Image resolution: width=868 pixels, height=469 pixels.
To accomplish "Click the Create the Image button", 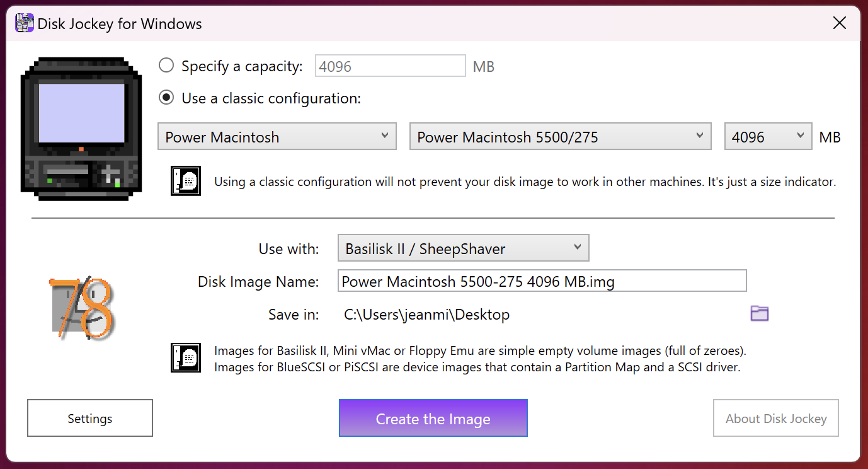I will tap(433, 418).
